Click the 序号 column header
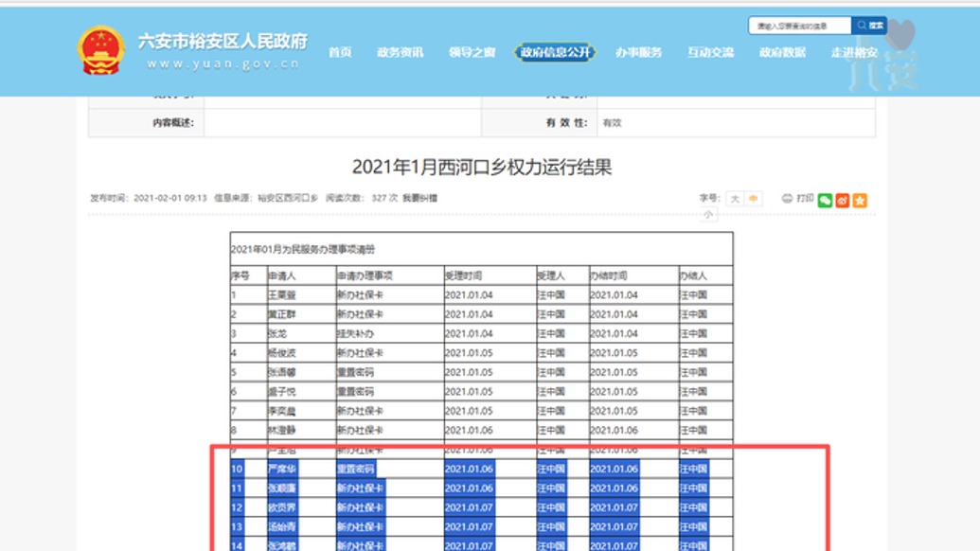 (x=240, y=275)
